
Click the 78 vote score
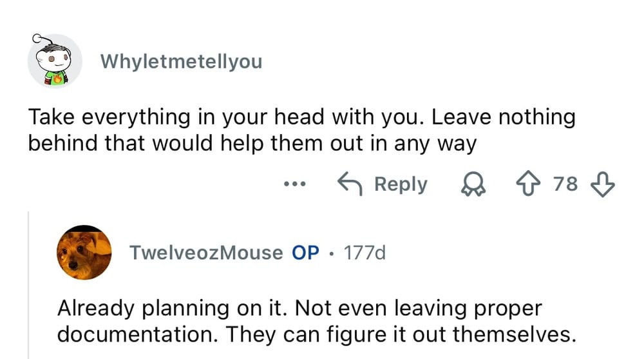[x=565, y=185]
